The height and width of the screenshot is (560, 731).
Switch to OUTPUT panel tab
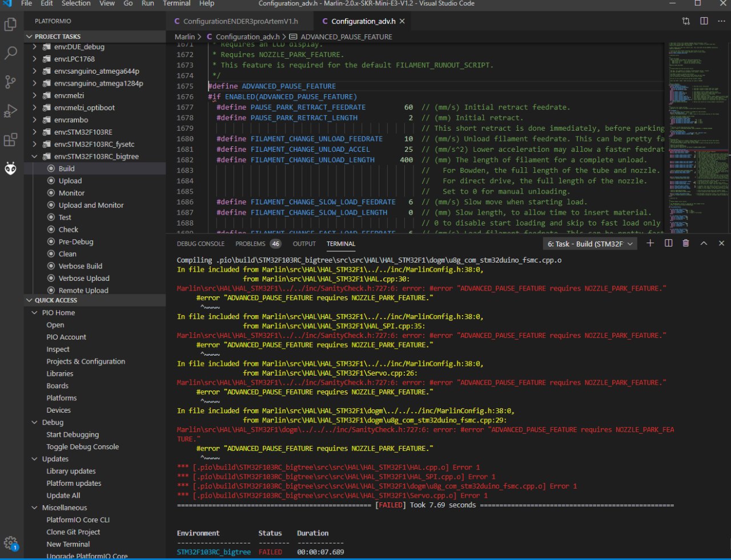point(304,244)
